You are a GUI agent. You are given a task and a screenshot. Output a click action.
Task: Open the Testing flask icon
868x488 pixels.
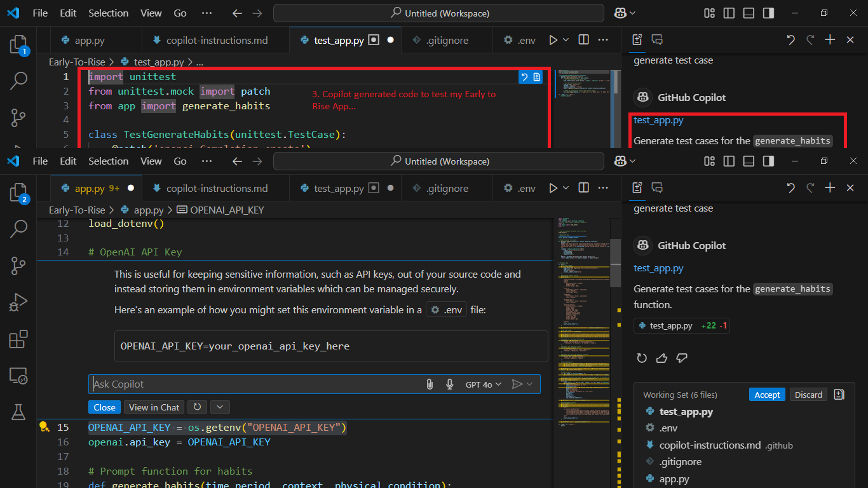coord(18,412)
